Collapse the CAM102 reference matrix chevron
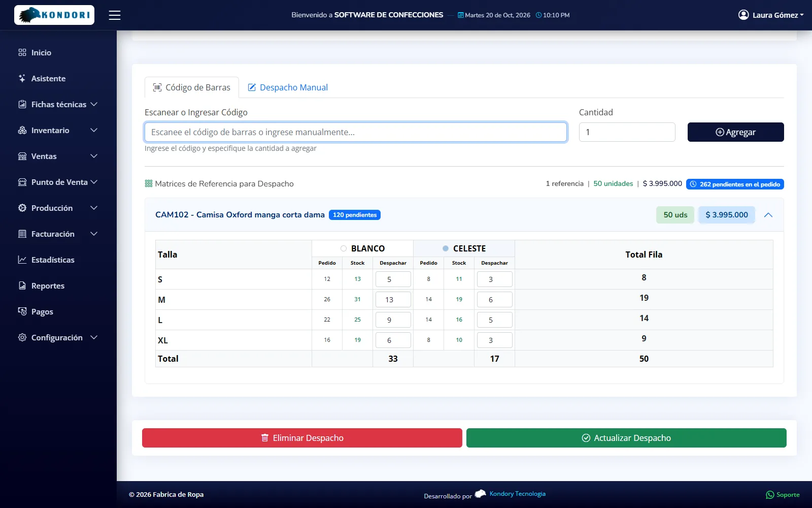 pos(768,215)
